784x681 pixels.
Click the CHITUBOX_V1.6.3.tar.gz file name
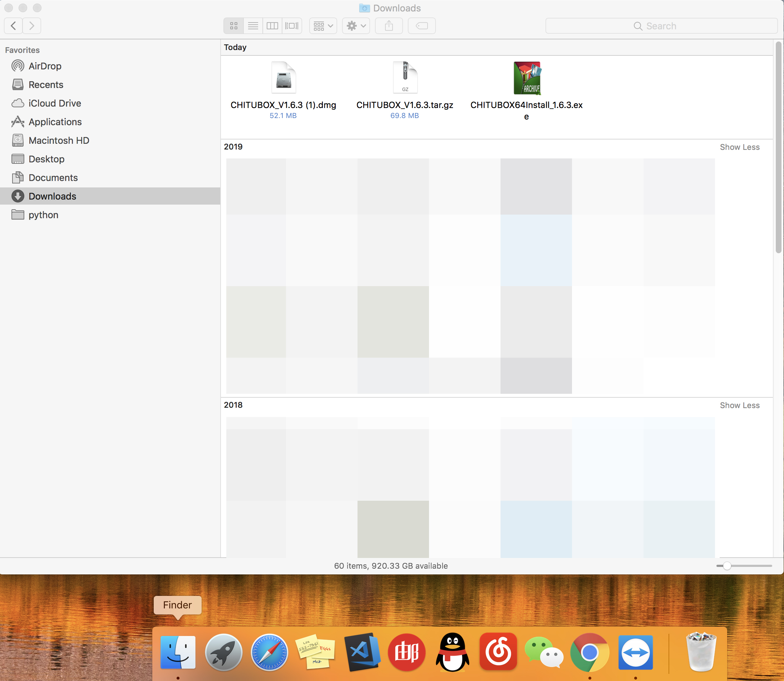(x=405, y=105)
